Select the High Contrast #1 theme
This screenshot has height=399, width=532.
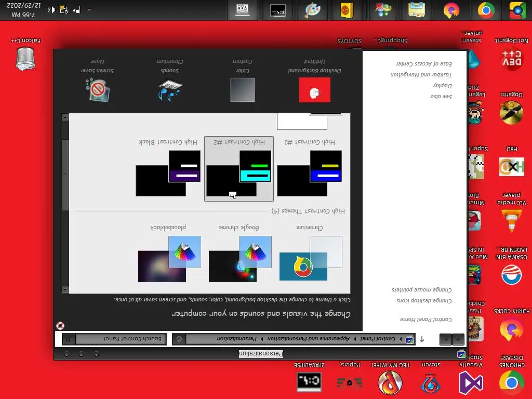(x=310, y=169)
